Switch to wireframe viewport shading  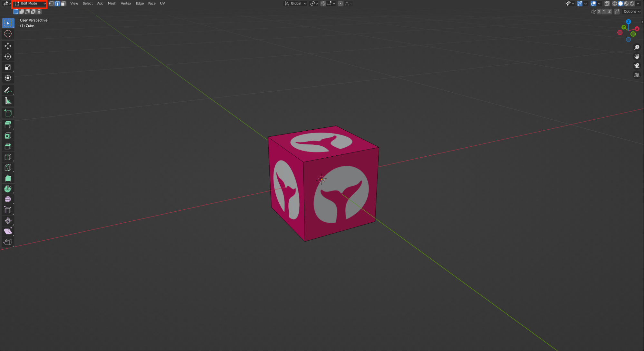pyautogui.click(x=615, y=4)
